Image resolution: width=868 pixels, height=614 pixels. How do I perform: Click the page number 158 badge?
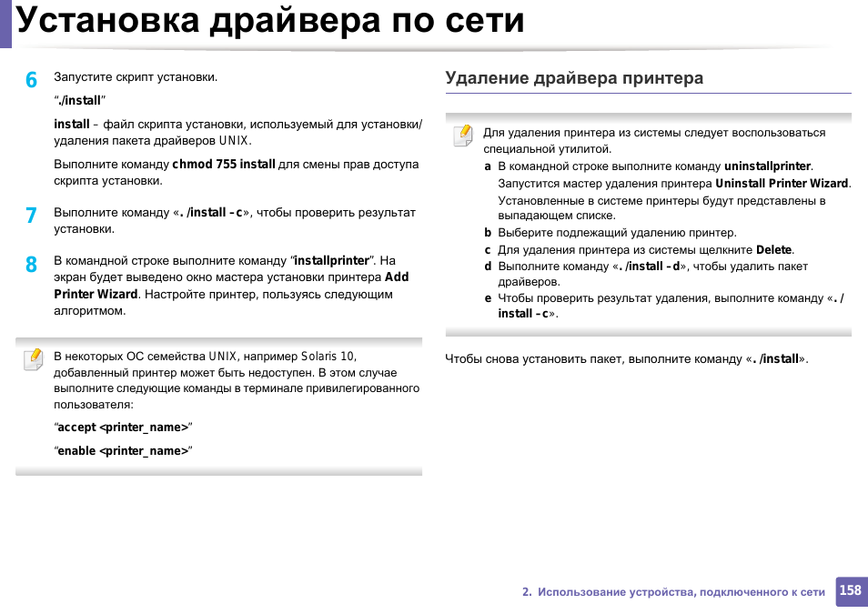tap(850, 590)
